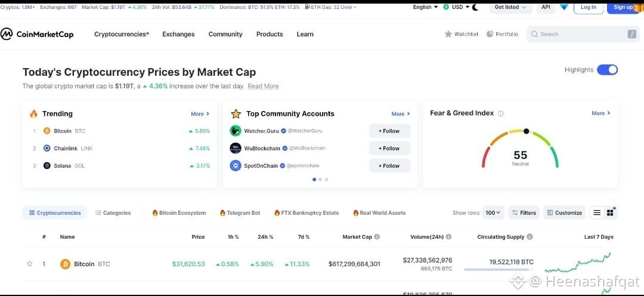Open Trending More chevron link
This screenshot has height=296, width=644.
click(x=200, y=114)
